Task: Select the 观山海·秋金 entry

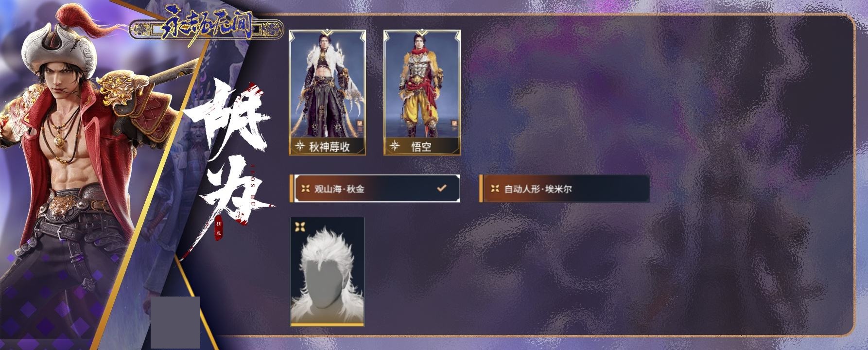Action: (375, 189)
